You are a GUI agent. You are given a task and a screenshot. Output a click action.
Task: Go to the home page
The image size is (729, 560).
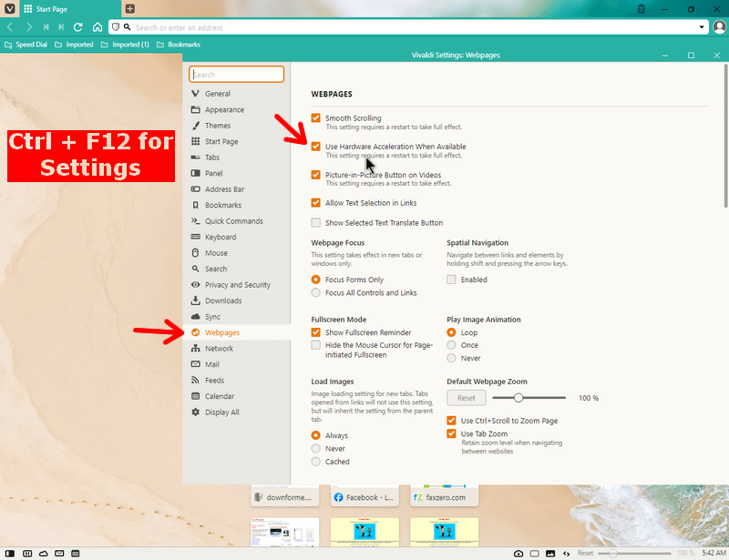pyautogui.click(x=98, y=27)
